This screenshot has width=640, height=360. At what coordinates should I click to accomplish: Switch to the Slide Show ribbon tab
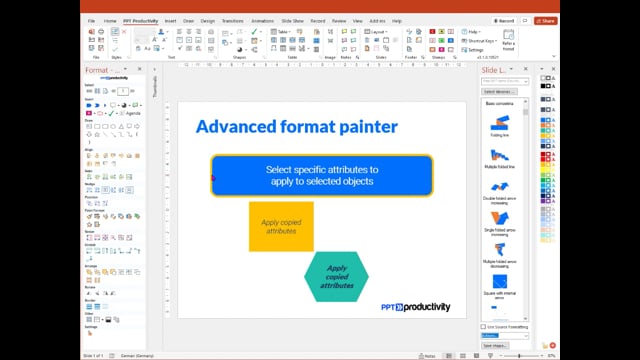tap(293, 21)
